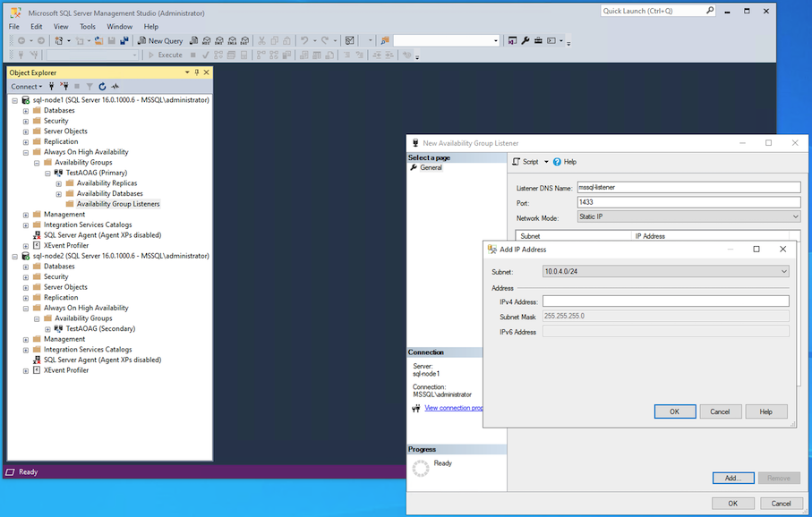Click the Port field showing 1433
This screenshot has height=517, width=812.
tap(688, 202)
